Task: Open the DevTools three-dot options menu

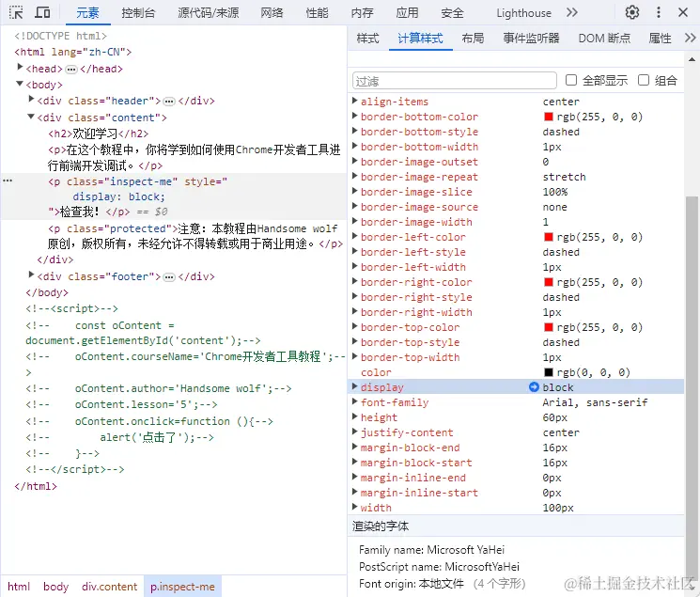Action: [658, 12]
